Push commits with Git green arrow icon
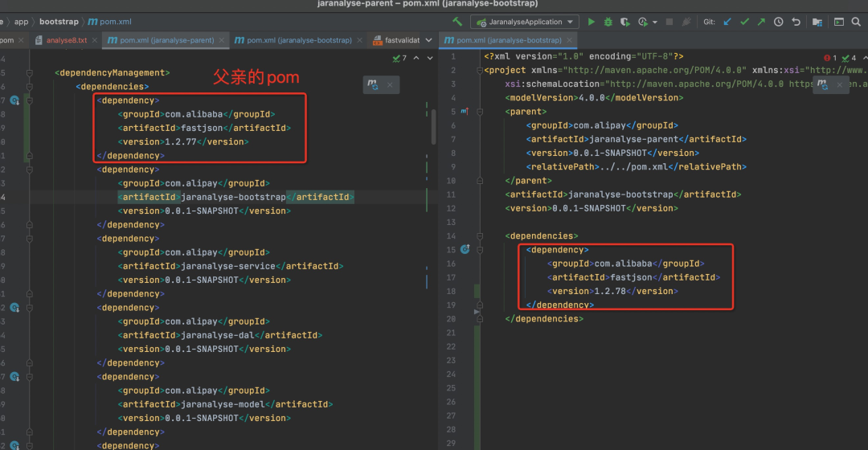The image size is (868, 450). (x=761, y=22)
